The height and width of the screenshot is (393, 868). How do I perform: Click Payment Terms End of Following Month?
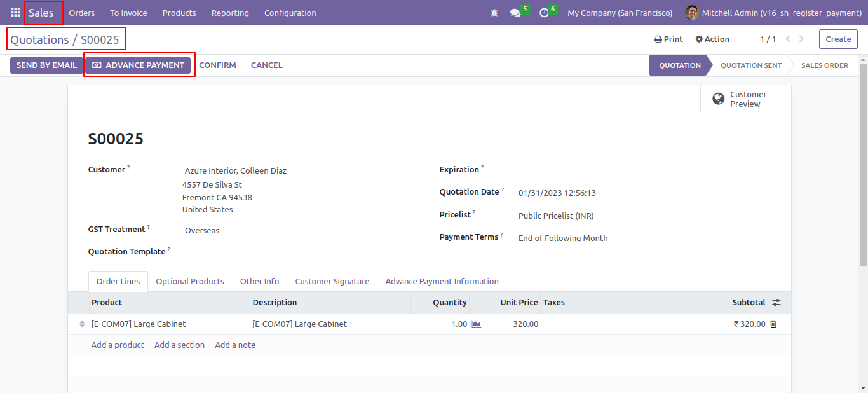(x=563, y=238)
